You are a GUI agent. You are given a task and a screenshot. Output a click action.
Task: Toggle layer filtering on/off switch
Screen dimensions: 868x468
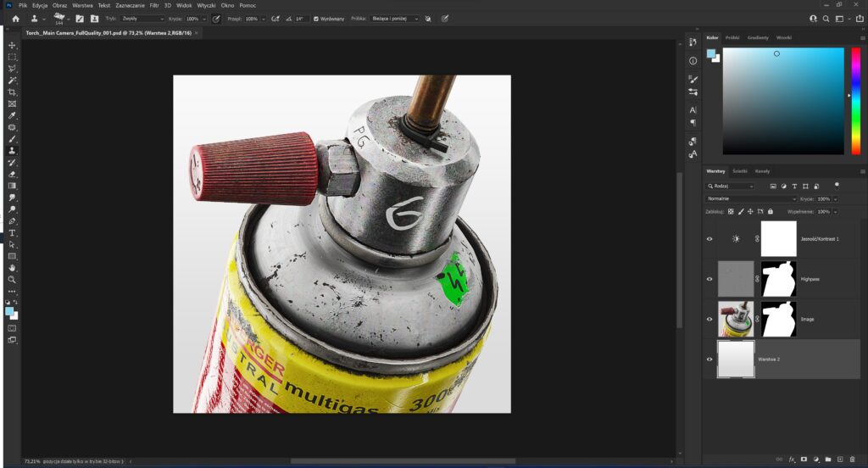(x=837, y=186)
